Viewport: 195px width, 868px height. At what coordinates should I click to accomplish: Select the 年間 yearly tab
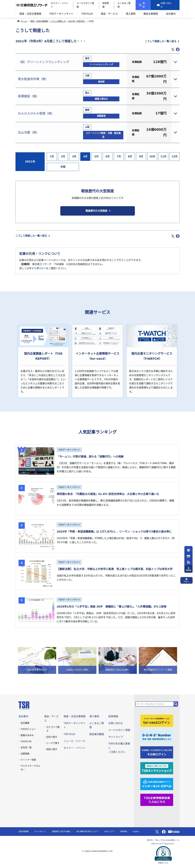point(63,167)
